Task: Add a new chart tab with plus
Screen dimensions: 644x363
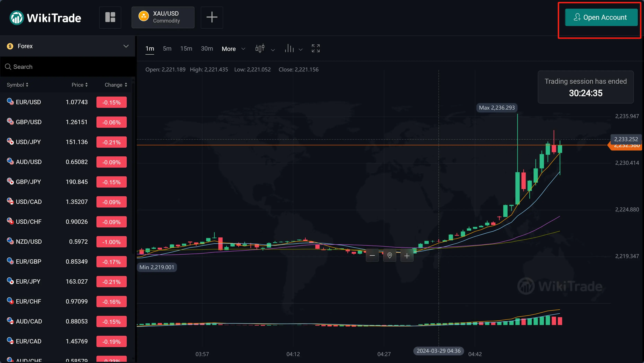Action: 212,17
